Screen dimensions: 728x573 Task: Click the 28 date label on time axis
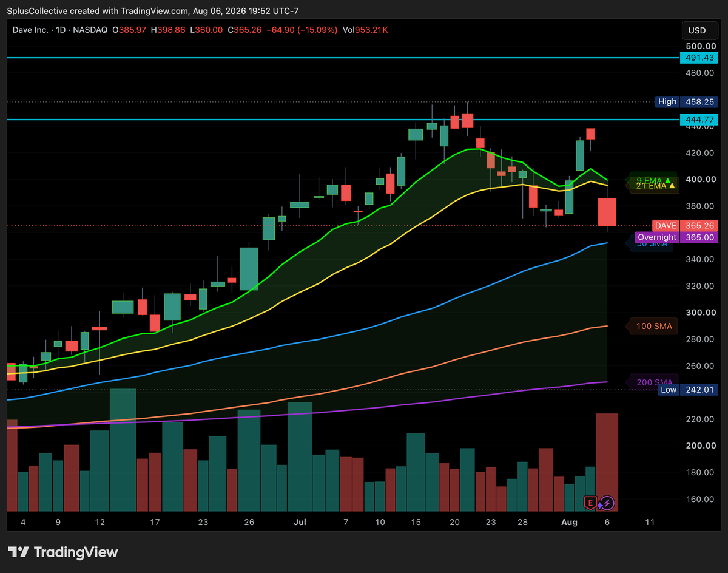[523, 522]
